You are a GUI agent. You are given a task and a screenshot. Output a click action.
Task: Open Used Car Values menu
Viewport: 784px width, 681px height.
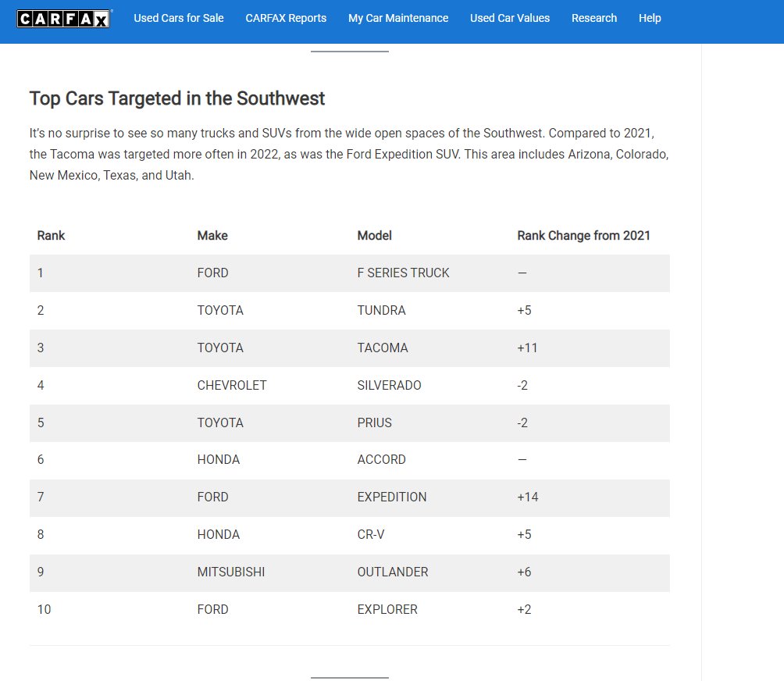[509, 18]
